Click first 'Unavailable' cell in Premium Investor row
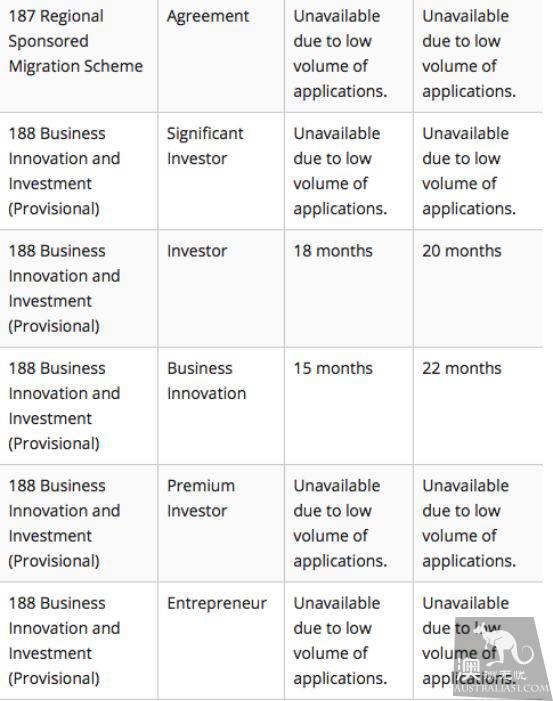The width and height of the screenshot is (553, 701). tap(349, 524)
